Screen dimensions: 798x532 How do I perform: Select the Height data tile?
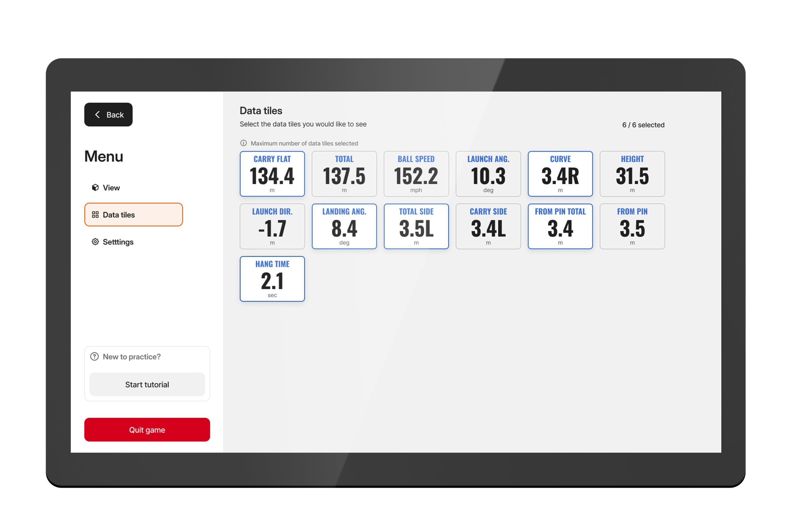pos(632,174)
